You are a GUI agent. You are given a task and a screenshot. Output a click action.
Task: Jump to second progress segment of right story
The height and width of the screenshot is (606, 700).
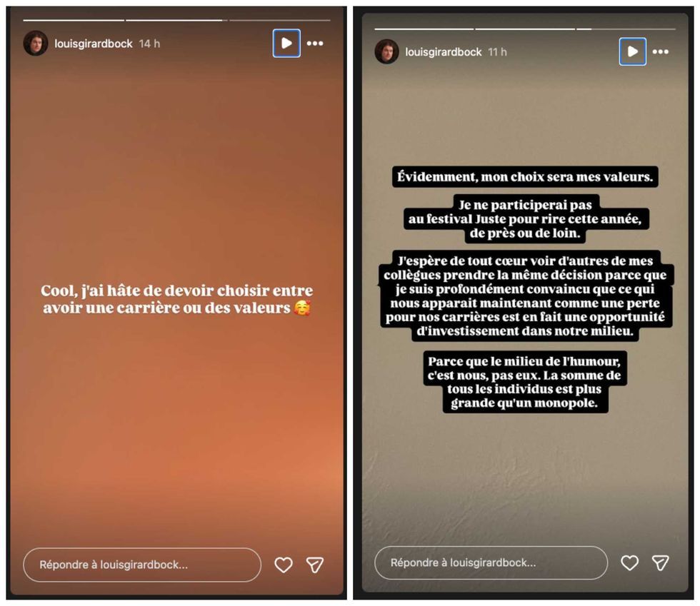tap(525, 29)
